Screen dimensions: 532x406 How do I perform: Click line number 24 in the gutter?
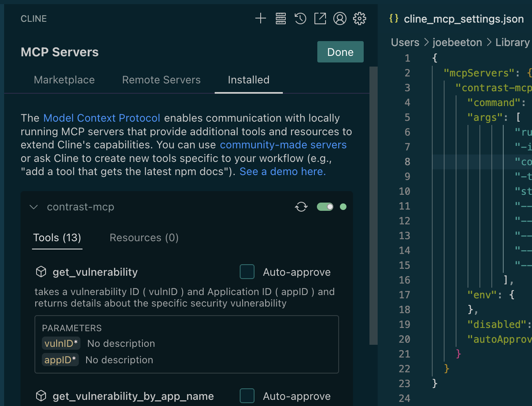click(x=404, y=398)
